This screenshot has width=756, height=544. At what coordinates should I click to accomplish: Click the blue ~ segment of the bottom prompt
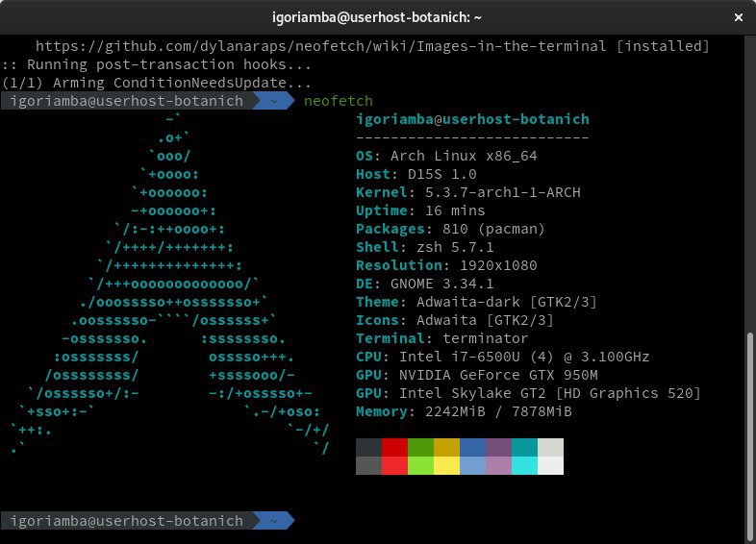(273, 521)
